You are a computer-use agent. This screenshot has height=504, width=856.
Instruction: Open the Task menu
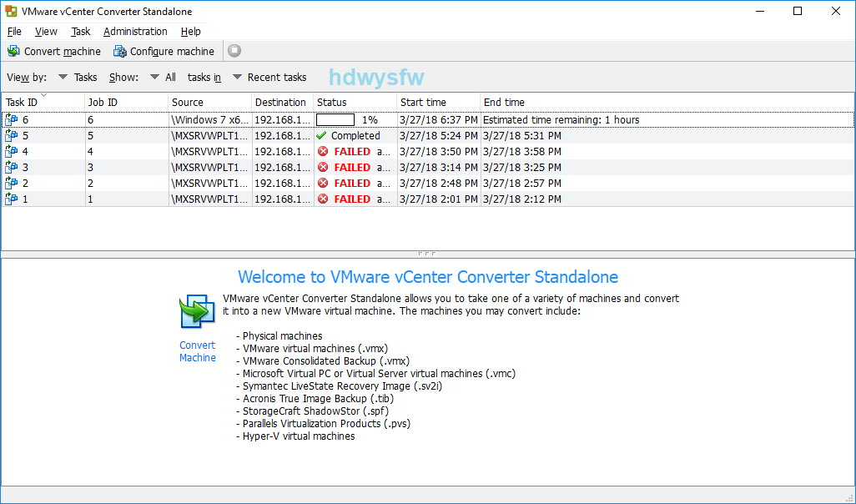[80, 32]
